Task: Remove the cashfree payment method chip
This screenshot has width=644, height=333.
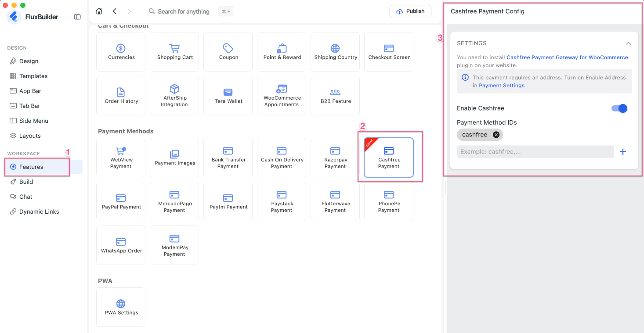Action: [x=496, y=135]
